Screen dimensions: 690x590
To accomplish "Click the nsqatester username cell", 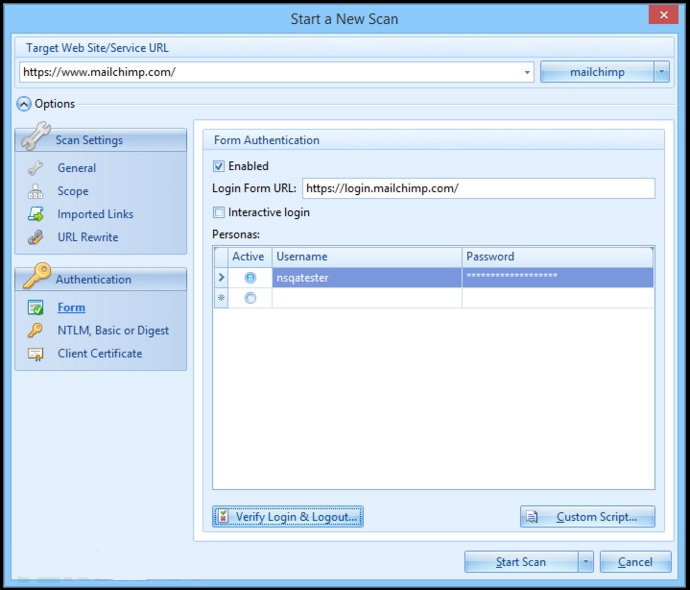I will pyautogui.click(x=367, y=278).
